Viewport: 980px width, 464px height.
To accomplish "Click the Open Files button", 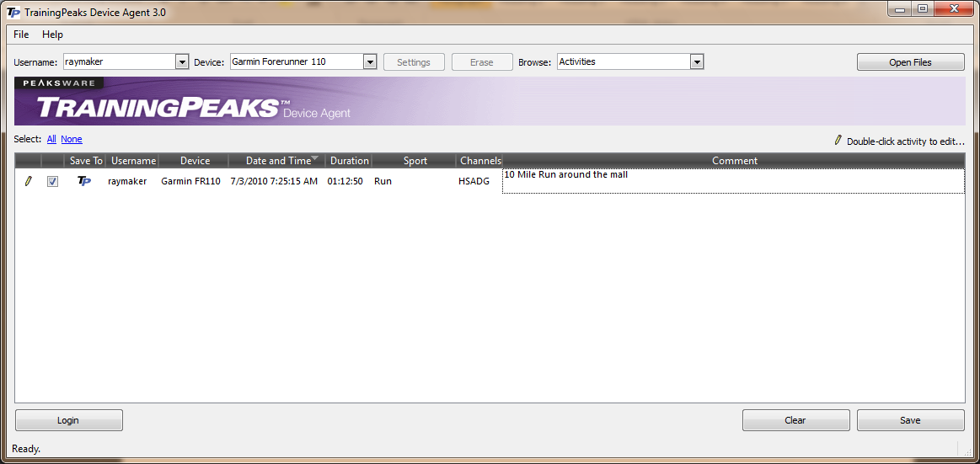I will point(910,61).
